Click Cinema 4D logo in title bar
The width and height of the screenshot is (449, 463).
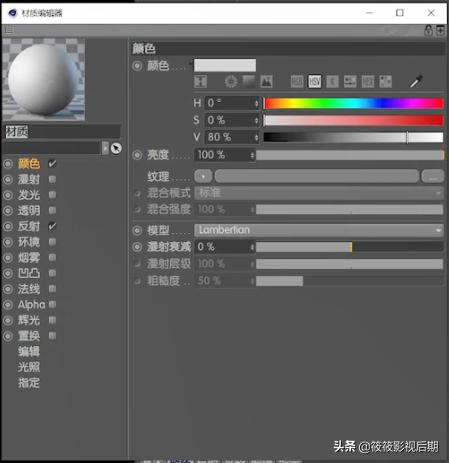click(12, 13)
